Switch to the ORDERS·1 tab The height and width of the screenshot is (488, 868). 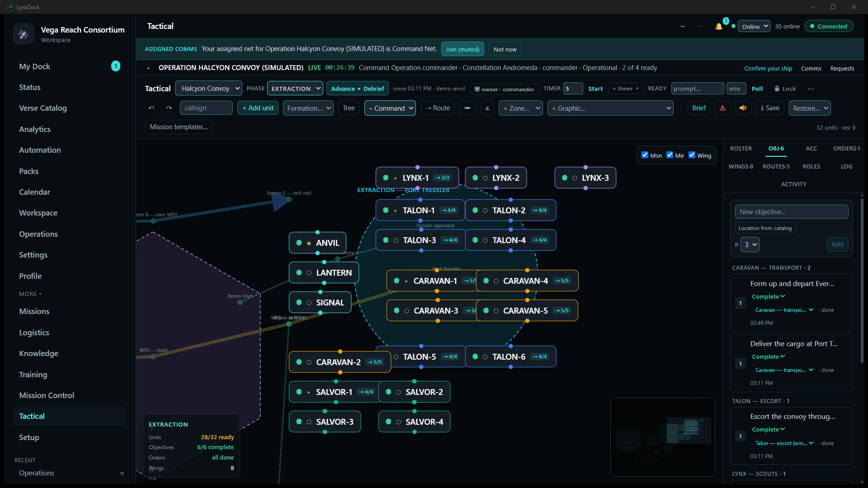847,148
